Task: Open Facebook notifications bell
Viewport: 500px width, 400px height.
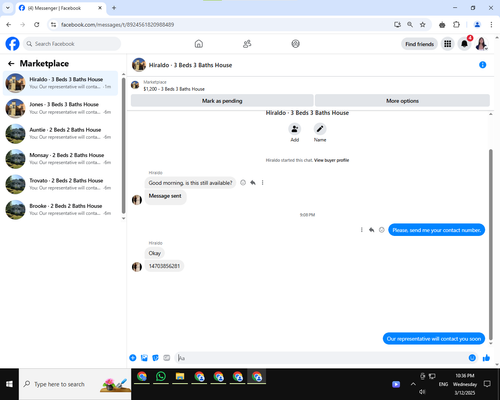Action: (x=464, y=44)
